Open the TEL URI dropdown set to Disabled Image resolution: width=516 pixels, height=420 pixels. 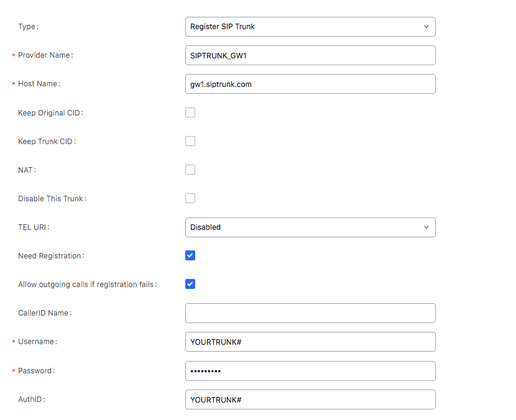coord(310,227)
